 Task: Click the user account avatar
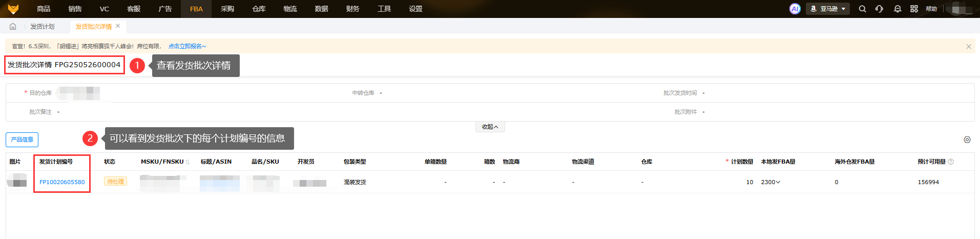(x=961, y=9)
